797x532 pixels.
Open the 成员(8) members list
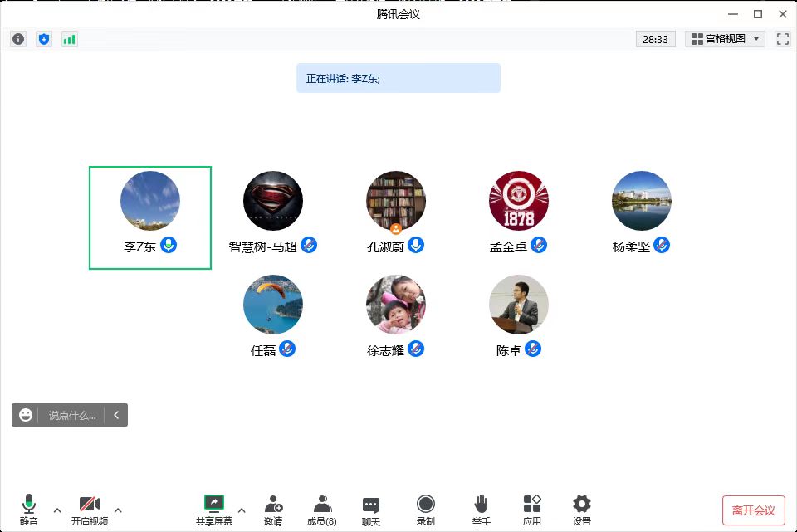pos(322,509)
